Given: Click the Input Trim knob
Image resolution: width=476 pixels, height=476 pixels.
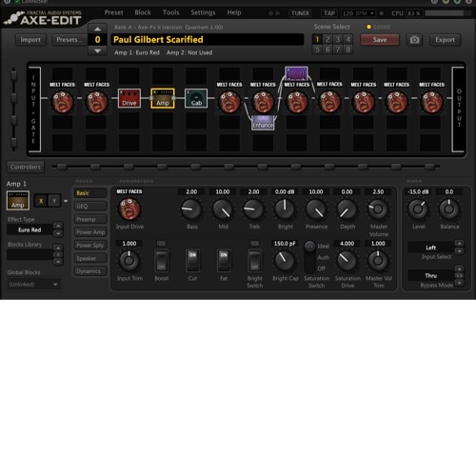Looking at the screenshot, I should [x=129, y=261].
